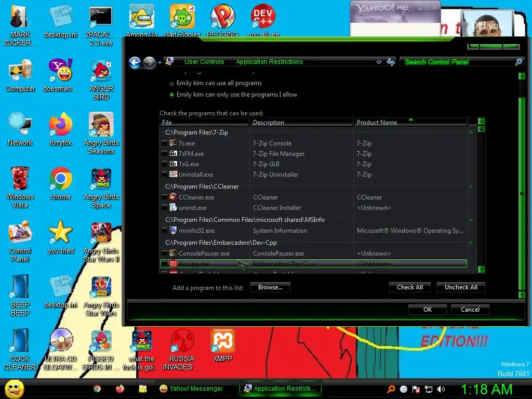This screenshot has height=399, width=532.
Task: Check the 7zFM.exe checkbox
Action: pos(165,153)
